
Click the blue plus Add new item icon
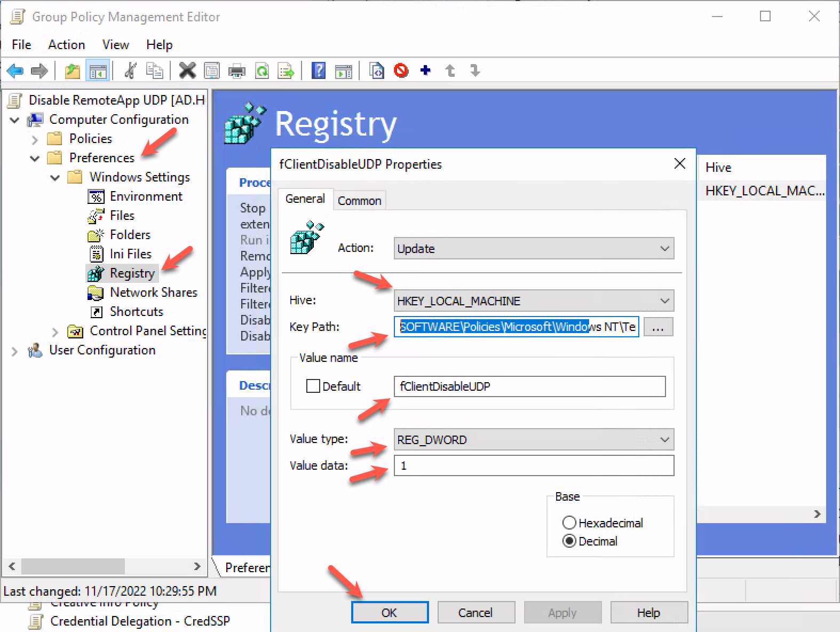tap(425, 70)
